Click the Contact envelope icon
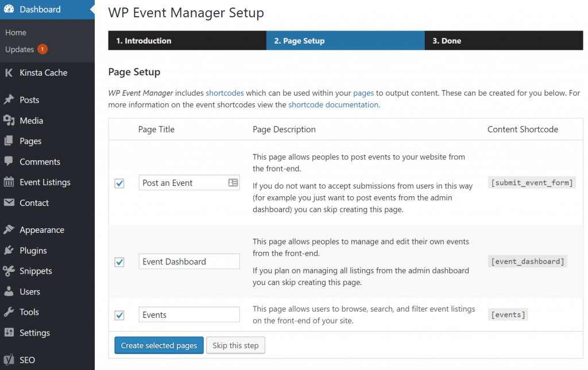Viewport: 588px width, 370px height. [x=10, y=202]
